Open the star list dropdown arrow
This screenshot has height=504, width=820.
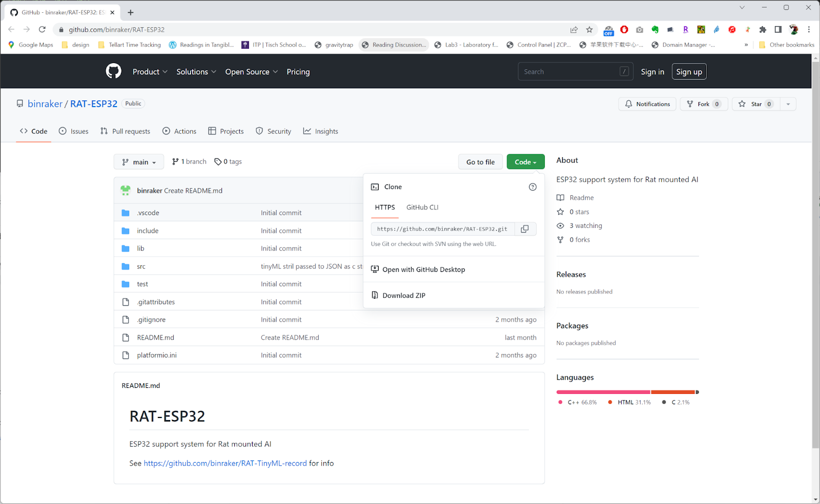[x=788, y=104]
